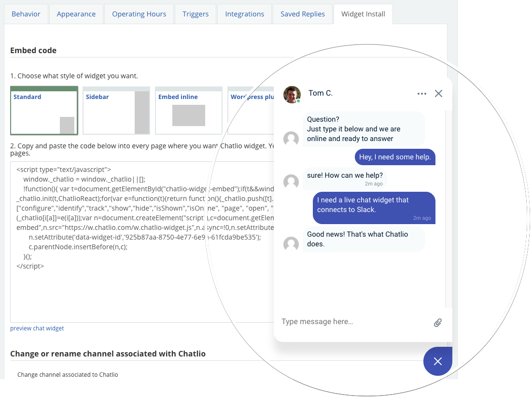This screenshot has width=532, height=398.
Task: Click the round blue chat launcher button
Action: (x=438, y=361)
